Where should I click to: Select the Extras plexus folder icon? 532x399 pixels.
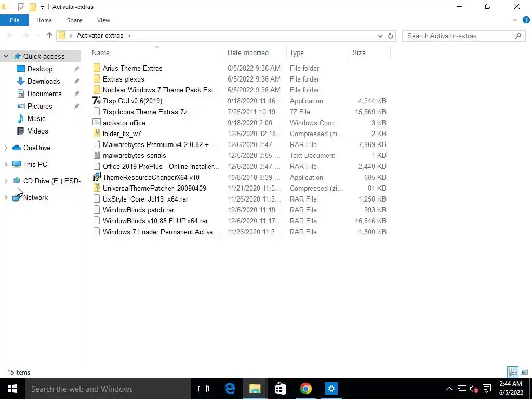[x=97, y=79]
